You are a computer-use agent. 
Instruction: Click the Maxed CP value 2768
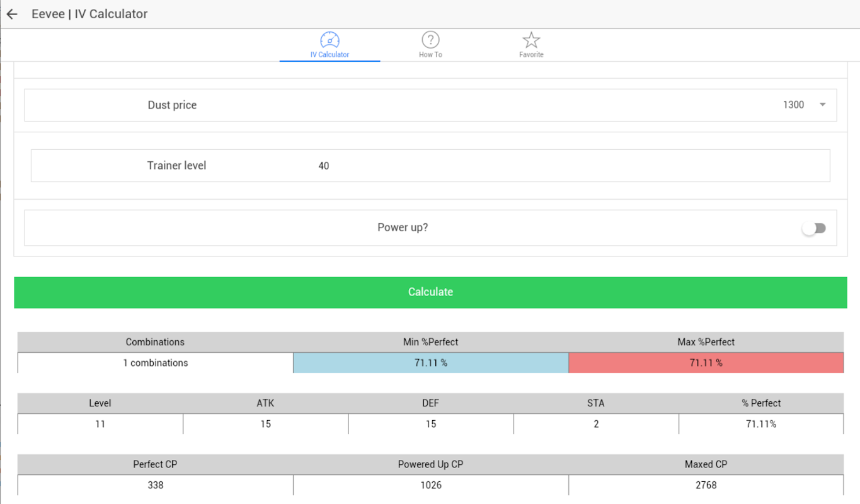point(706,485)
